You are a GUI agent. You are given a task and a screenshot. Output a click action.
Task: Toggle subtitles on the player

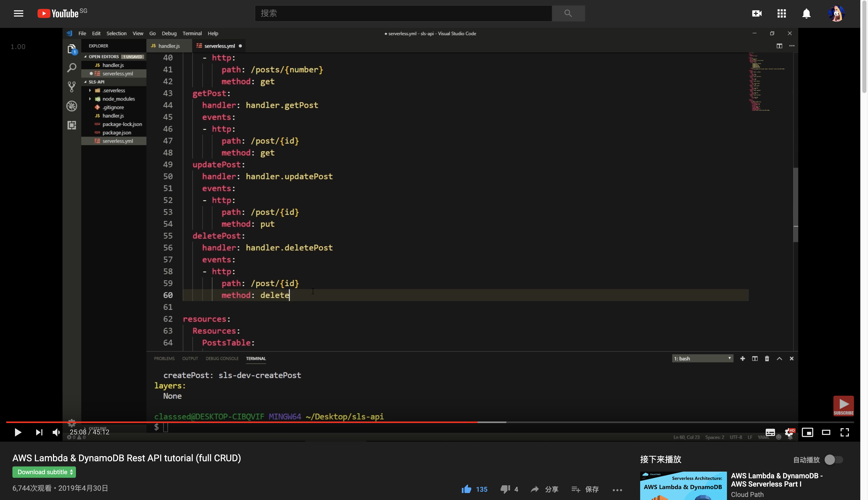click(770, 432)
